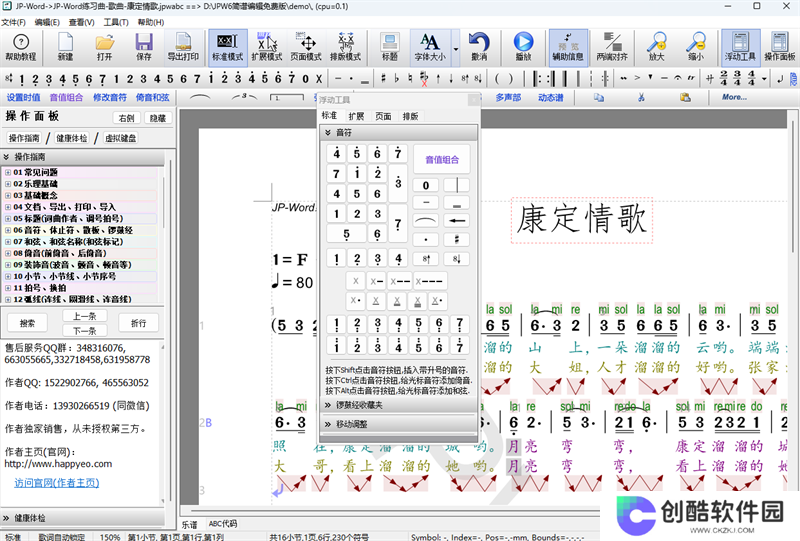Viewport: 800px width, 541px height.
Task: Click the 2/4 time signature icon
Action: [x=723, y=79]
